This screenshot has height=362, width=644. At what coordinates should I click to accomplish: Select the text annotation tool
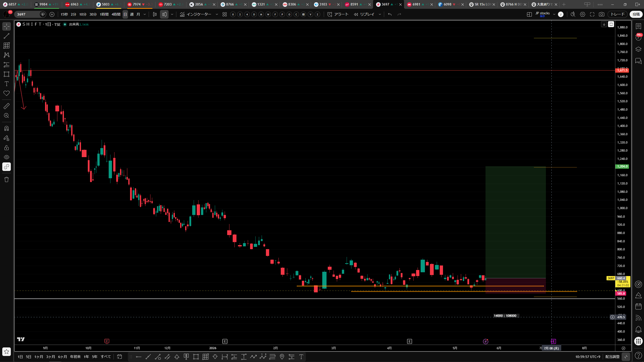7,84
